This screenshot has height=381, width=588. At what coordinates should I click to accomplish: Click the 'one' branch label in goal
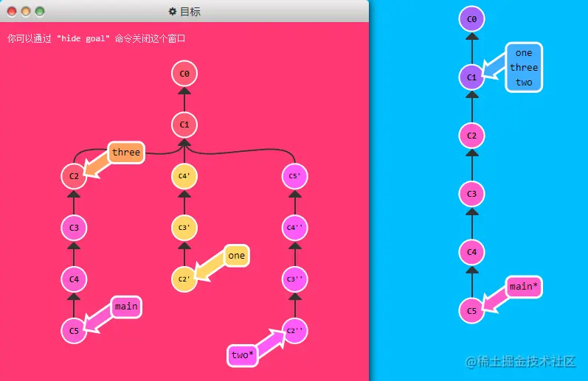[237, 256]
